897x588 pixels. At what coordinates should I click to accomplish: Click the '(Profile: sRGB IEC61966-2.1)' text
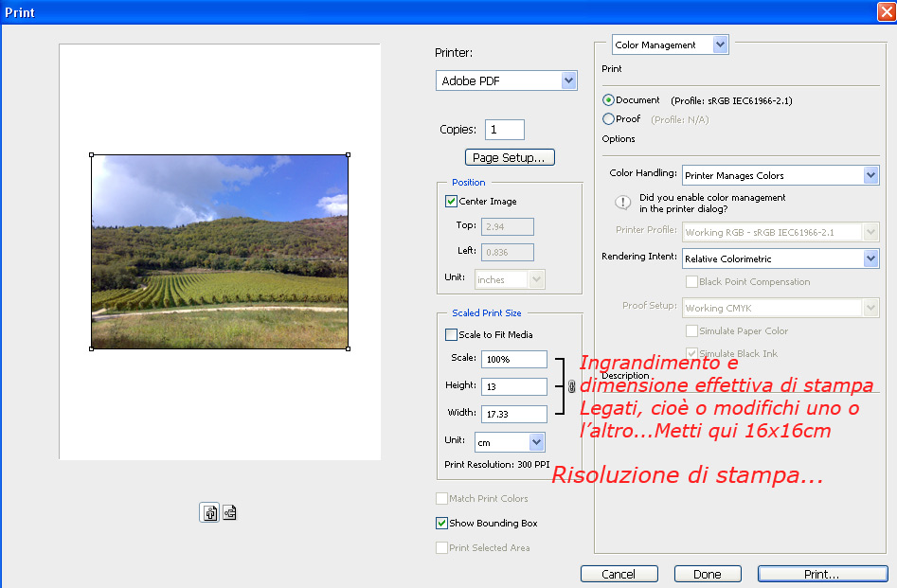coord(731,100)
